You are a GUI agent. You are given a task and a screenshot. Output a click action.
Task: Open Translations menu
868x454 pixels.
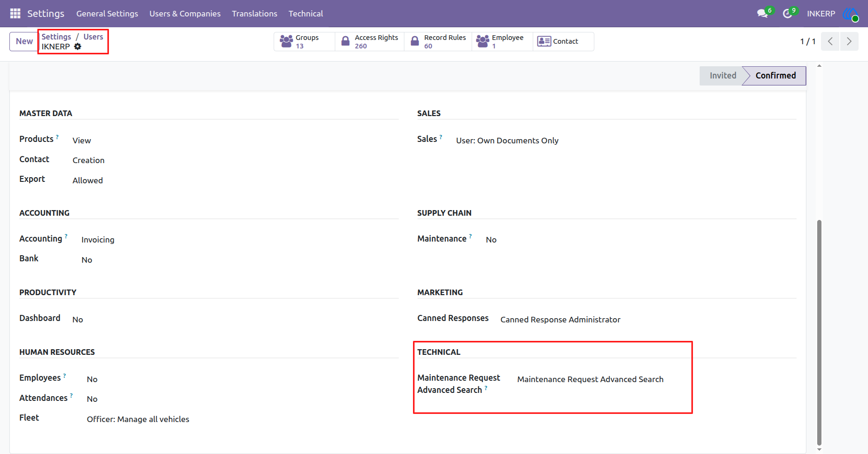[254, 14]
